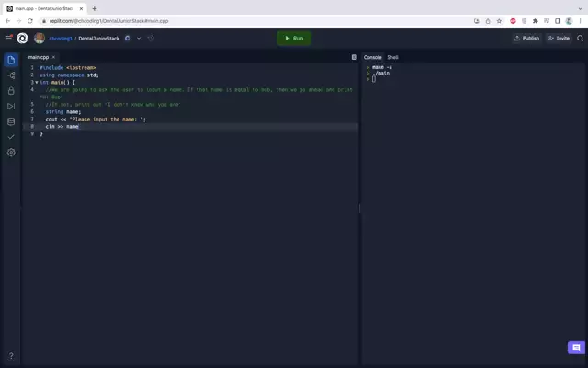This screenshot has height=368, width=588.
Task: Click the editor-console pane divider handle
Action: coord(359,209)
